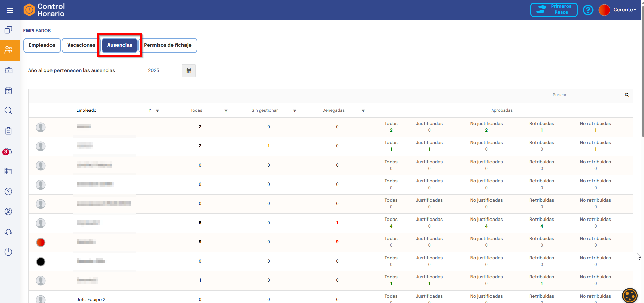
Task: Open filter for Denegadas column
Action: [363, 110]
